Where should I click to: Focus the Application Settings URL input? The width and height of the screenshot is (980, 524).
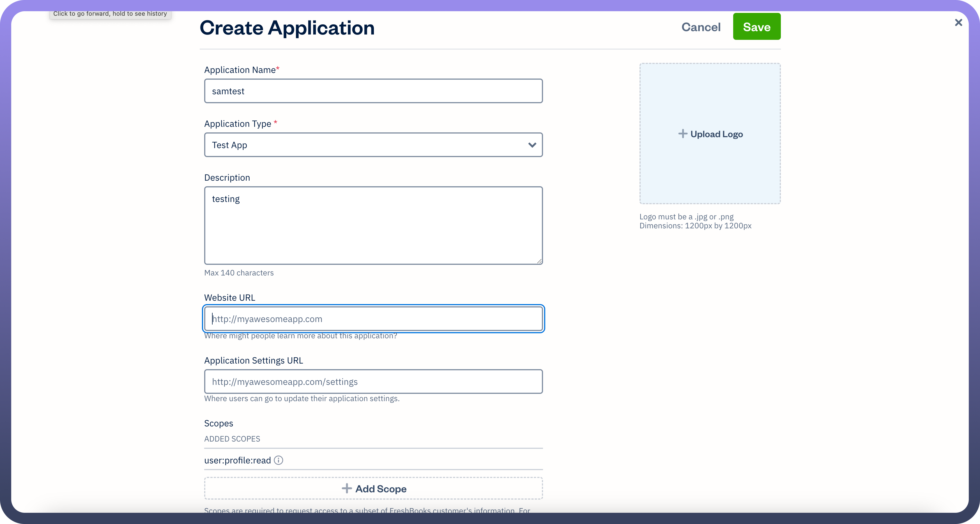coord(373,382)
